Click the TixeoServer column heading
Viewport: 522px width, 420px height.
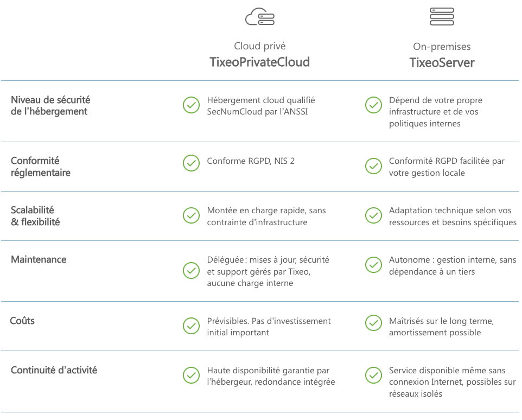coord(442,62)
